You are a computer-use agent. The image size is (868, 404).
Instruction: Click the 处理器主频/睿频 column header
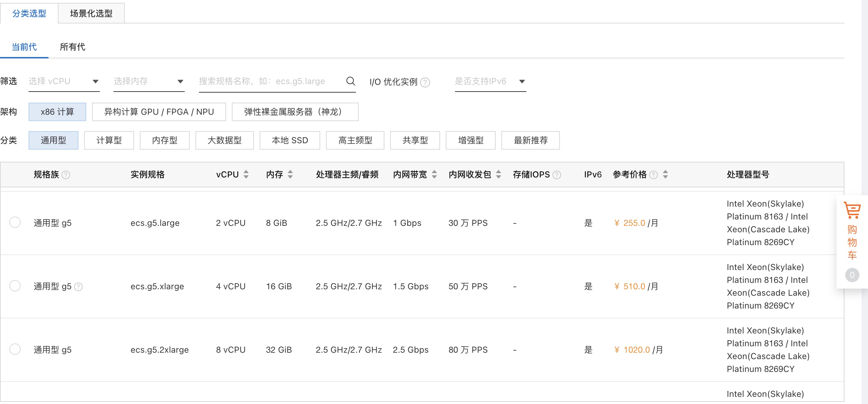coord(347,175)
